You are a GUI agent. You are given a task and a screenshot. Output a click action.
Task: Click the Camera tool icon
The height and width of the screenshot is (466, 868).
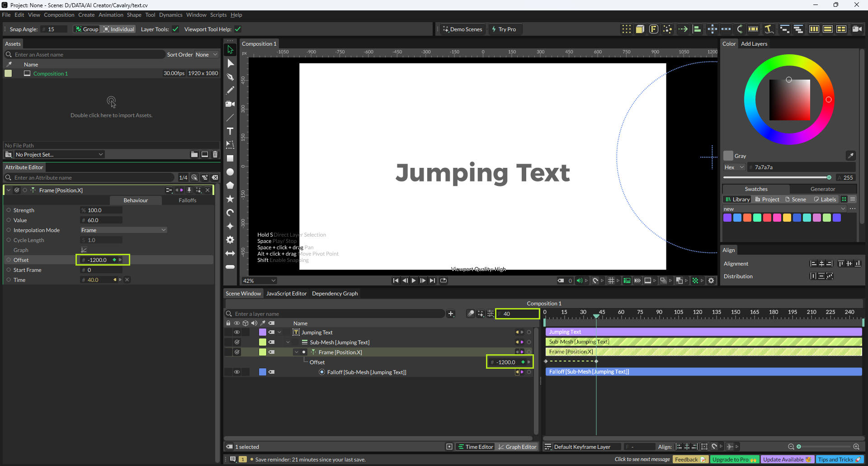pos(230,104)
